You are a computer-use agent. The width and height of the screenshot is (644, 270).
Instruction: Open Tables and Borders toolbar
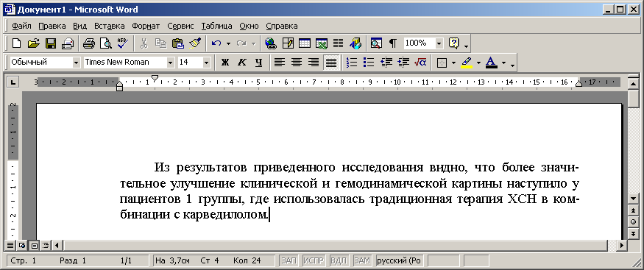tap(288, 43)
